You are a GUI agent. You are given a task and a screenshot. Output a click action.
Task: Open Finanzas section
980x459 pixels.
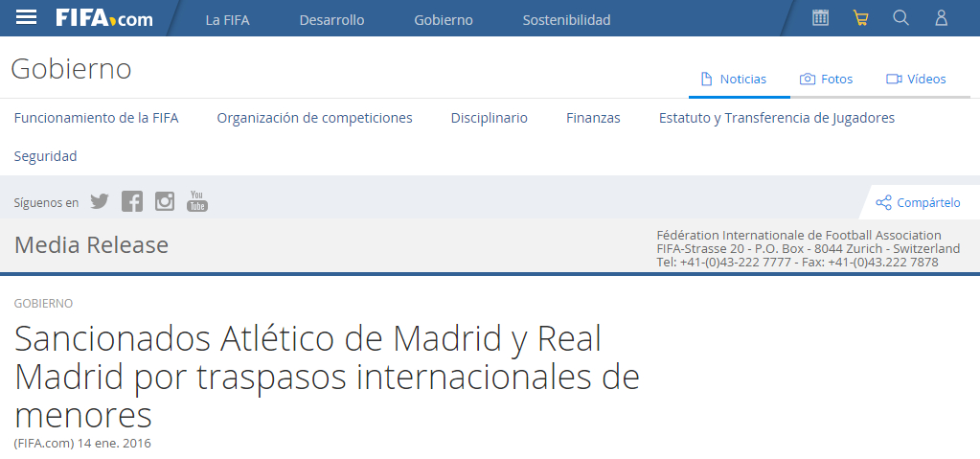click(x=593, y=118)
